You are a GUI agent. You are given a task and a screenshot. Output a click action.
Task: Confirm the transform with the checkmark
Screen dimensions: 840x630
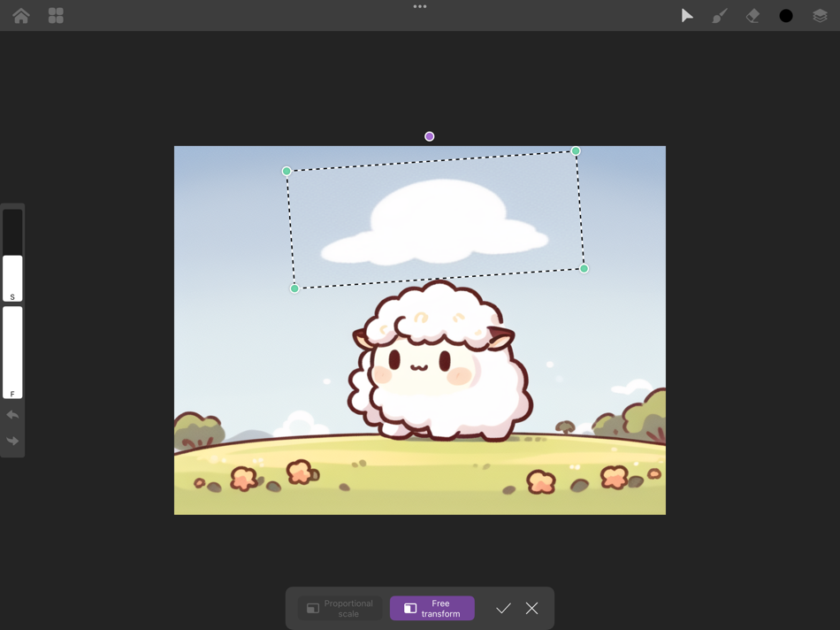tap(504, 608)
